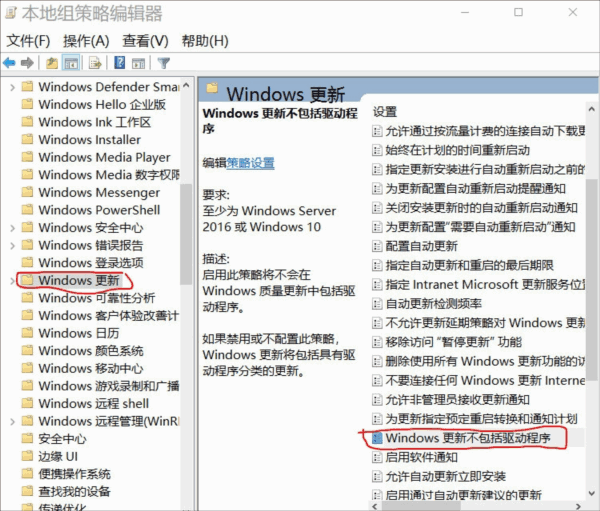Expand the Windows 更新 tree node
The height and width of the screenshot is (511, 600).
[12, 280]
